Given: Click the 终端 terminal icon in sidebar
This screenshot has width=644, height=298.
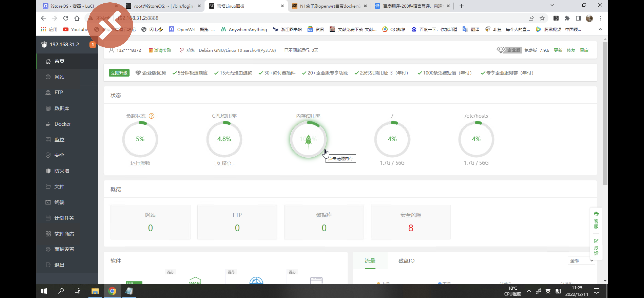Looking at the screenshot, I should pos(48,202).
